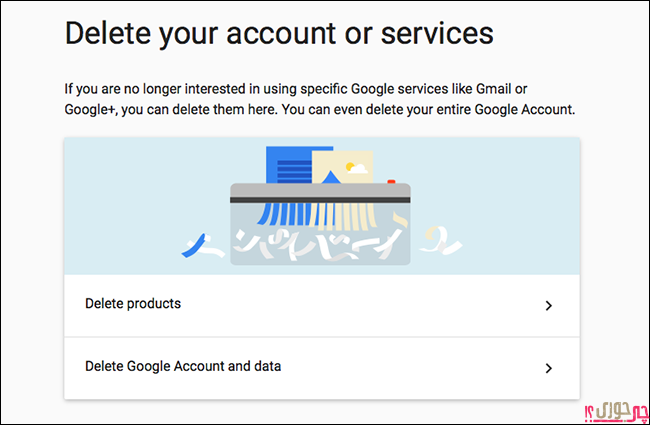Click the Delete your account or services heading

click(279, 33)
